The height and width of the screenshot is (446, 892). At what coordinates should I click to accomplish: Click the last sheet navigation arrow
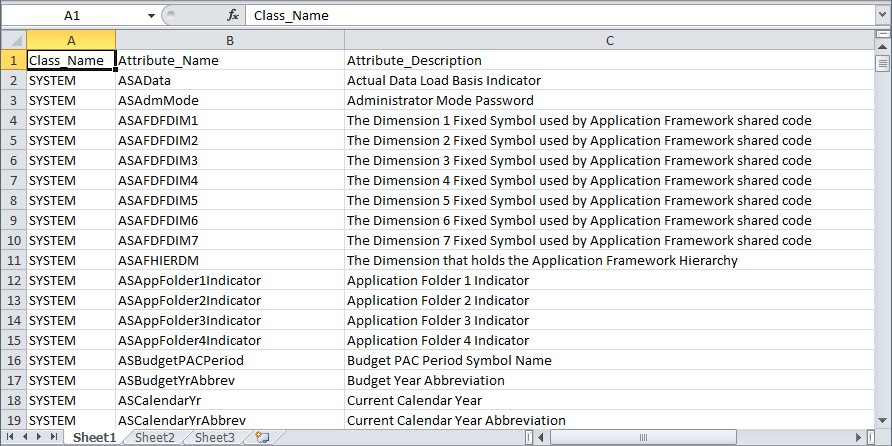point(53,437)
